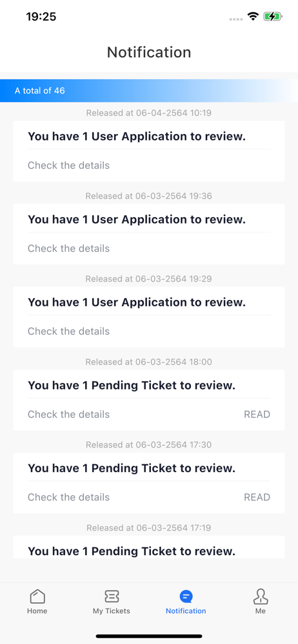298x644 pixels.
Task: Open User Application notification from 06-04-2564 10:19
Action: coord(149,151)
